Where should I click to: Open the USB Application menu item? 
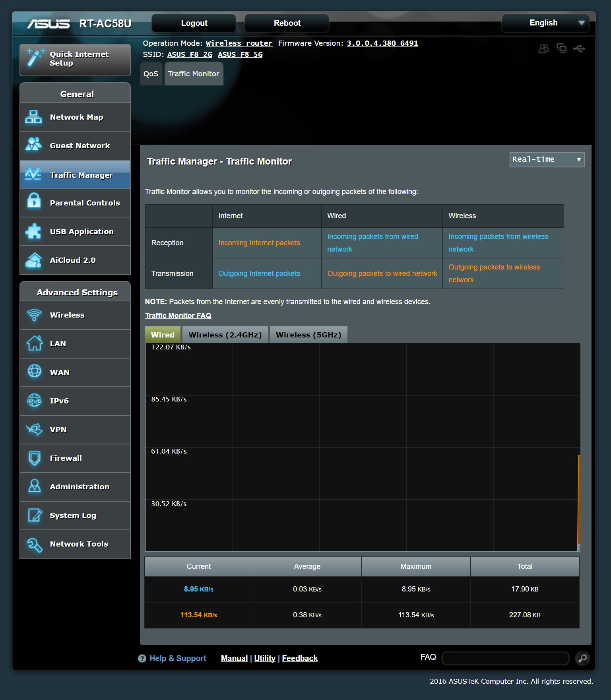[75, 231]
